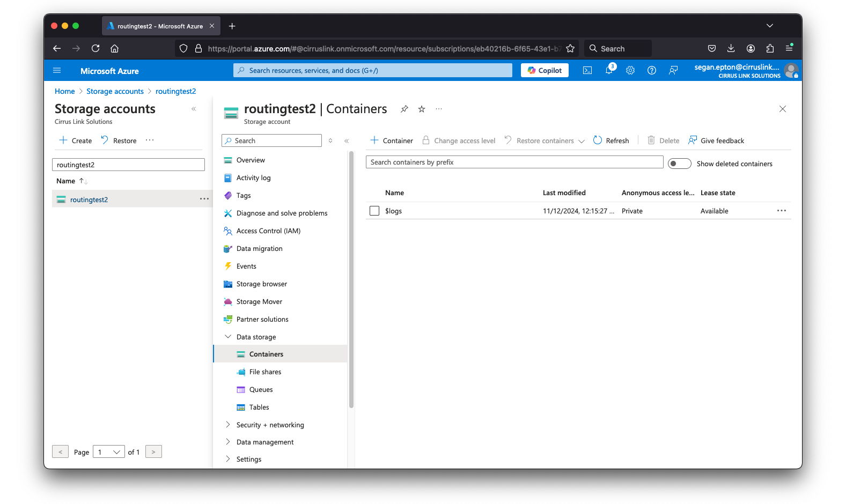Click the Search containers by prefix field

(x=514, y=162)
